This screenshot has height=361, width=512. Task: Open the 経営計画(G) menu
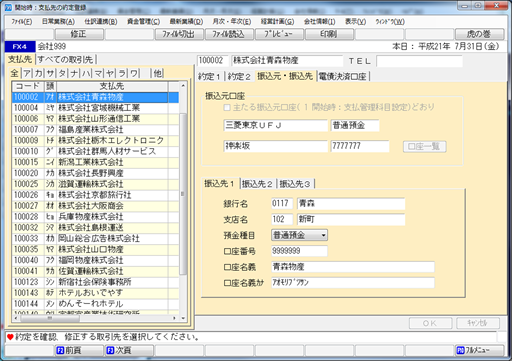coord(278,22)
